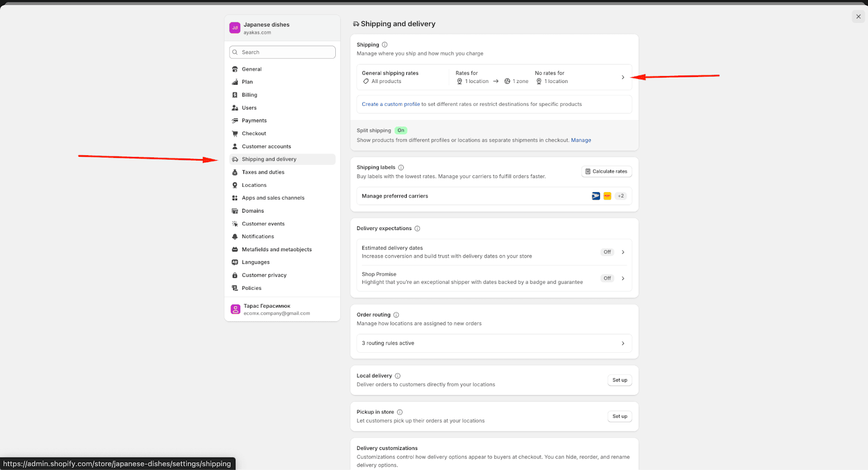This screenshot has height=470, width=868.
Task: Set up Pickup in store
Action: 620,416
